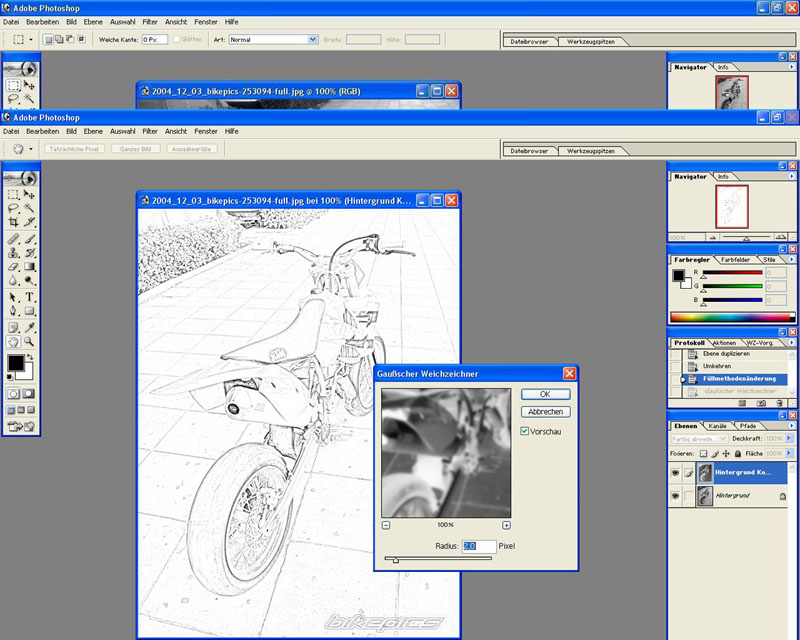This screenshot has width=800, height=640.
Task: Hide the Hintergrund Kopie layer via eye icon
Action: pos(676,471)
